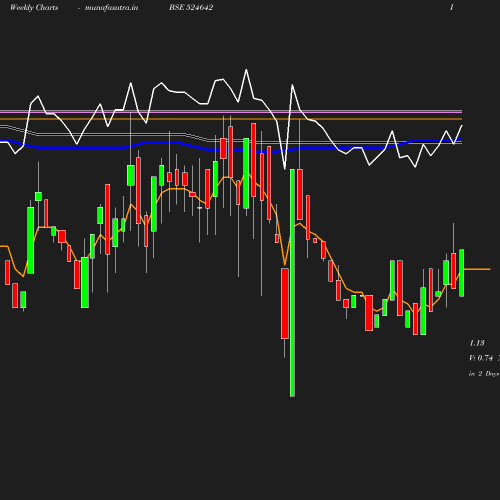The width and height of the screenshot is (500, 500).
Task: Click the "V: 0.74" volume value
Action: 481,358
